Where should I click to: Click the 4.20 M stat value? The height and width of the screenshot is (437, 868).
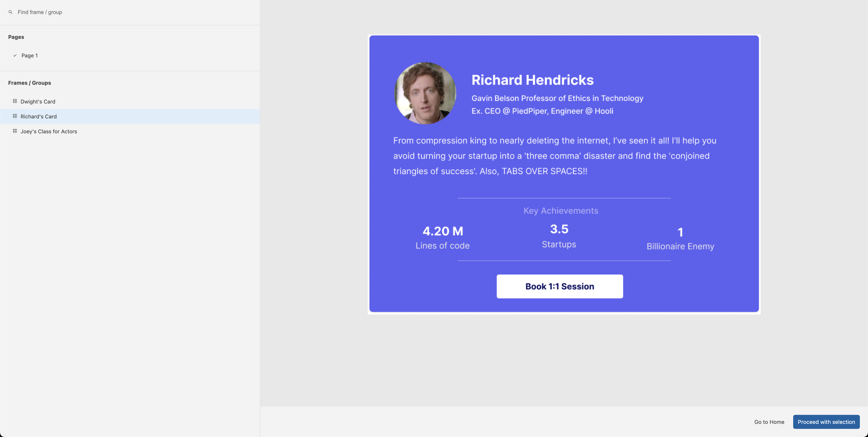click(x=443, y=231)
